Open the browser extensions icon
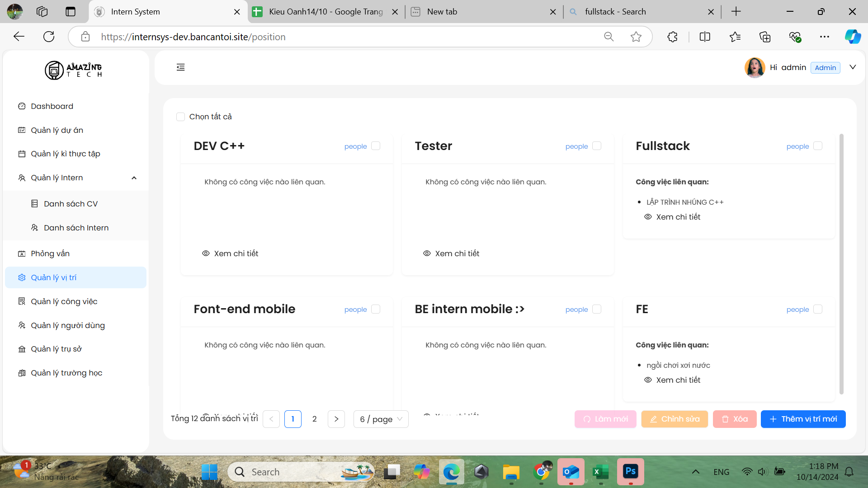 point(672,37)
